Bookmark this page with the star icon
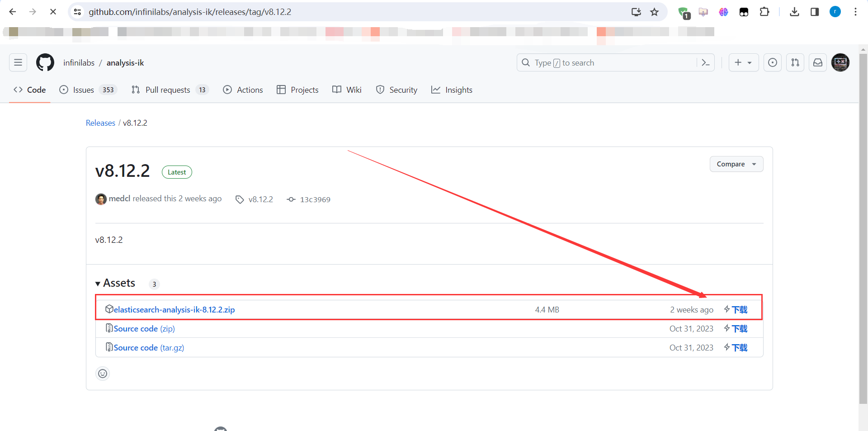Image resolution: width=868 pixels, height=431 pixels. (x=654, y=12)
